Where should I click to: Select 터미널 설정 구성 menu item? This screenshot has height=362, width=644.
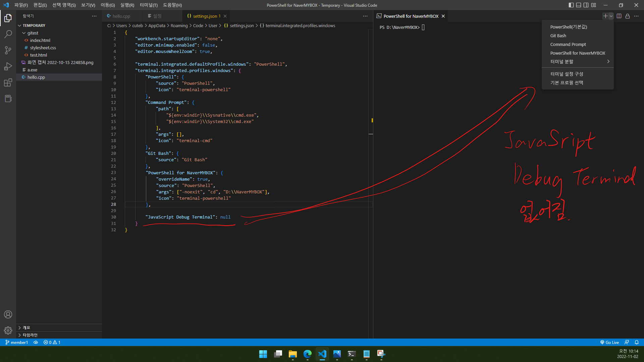click(578, 74)
